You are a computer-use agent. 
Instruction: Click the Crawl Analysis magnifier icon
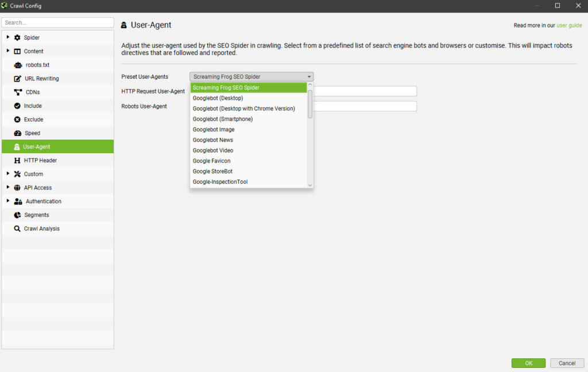(17, 228)
